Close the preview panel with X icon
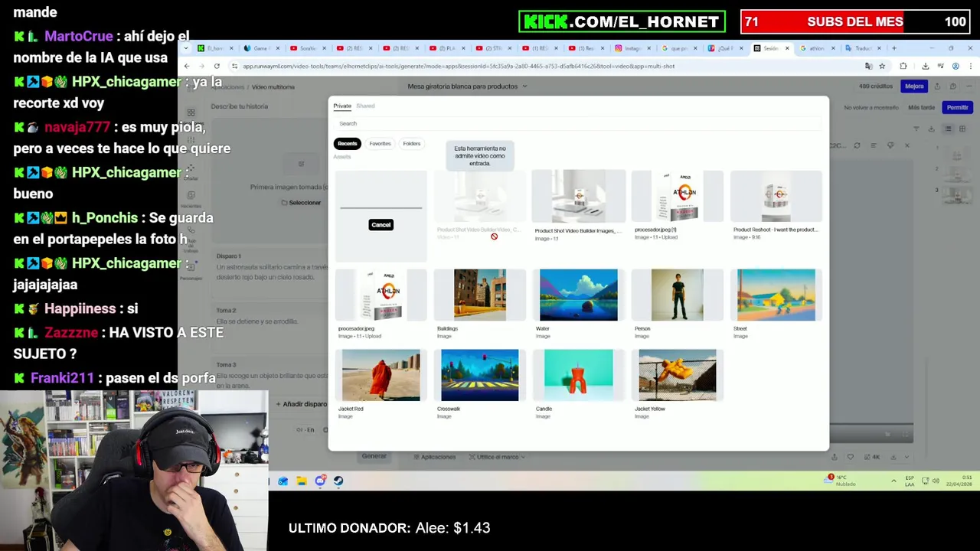 click(x=907, y=145)
